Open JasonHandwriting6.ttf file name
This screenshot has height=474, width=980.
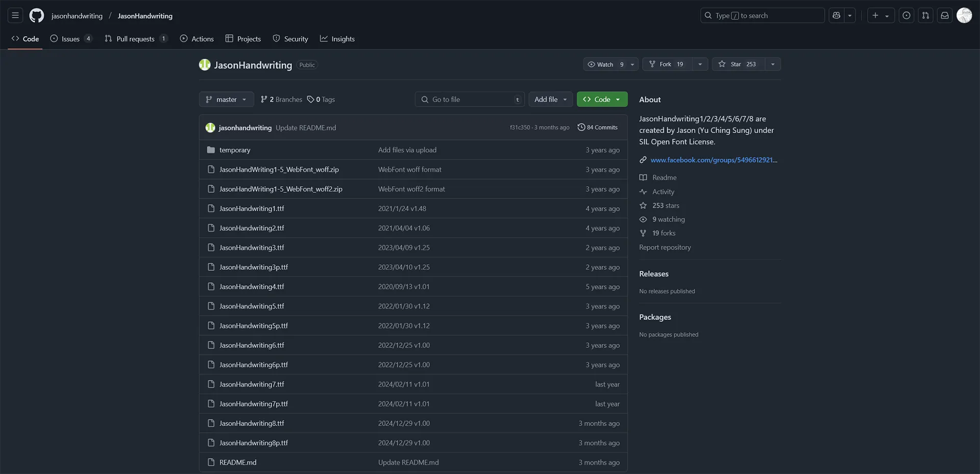click(x=252, y=345)
